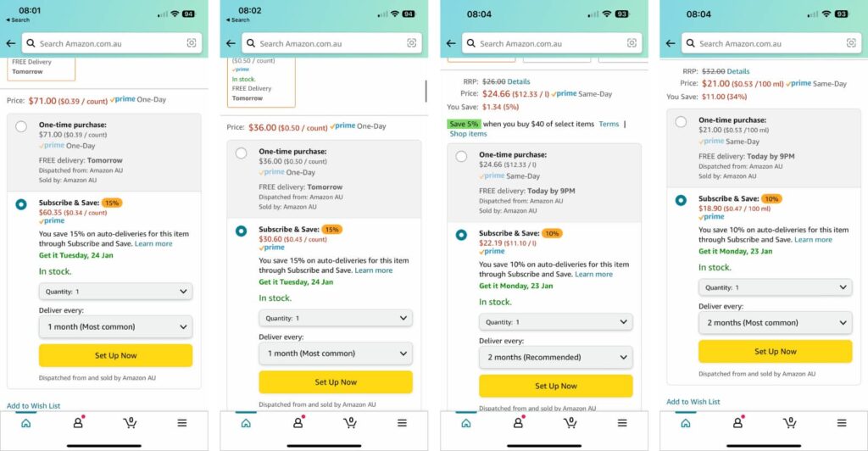The image size is (868, 451).
Task: Choose the $24.66 One-time purchase radio button
Action: click(461, 156)
